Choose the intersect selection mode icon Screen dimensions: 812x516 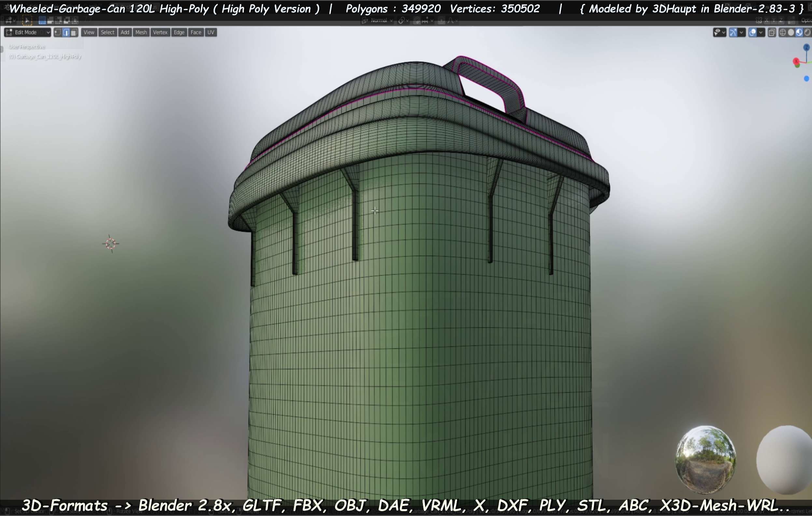75,21
